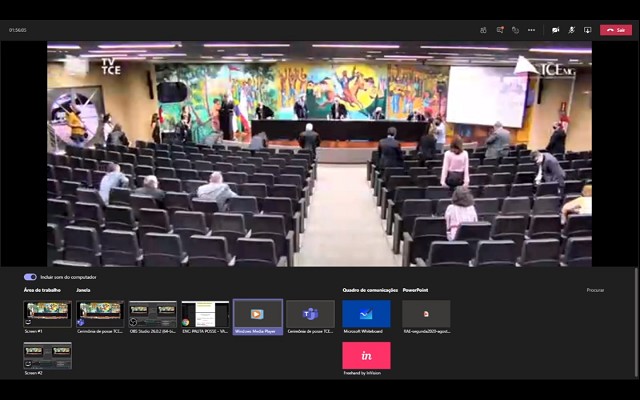Toggle 'Incluir som do computador' switch

[x=30, y=277]
